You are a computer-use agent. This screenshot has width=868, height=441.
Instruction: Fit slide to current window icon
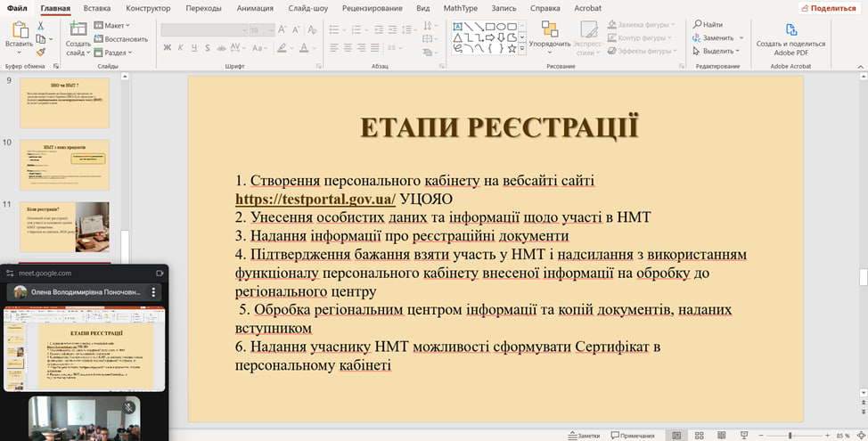[x=861, y=435]
